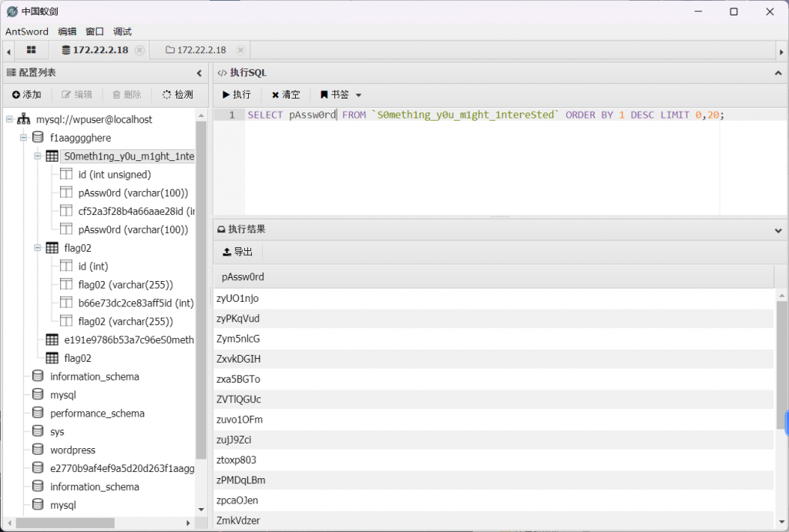Select result row Zym5nlcG

[494, 339]
